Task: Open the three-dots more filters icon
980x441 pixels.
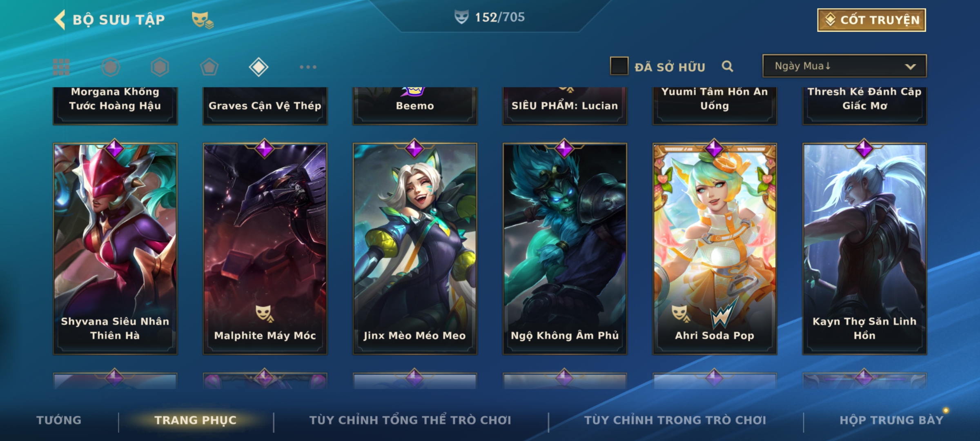Action: (x=308, y=67)
